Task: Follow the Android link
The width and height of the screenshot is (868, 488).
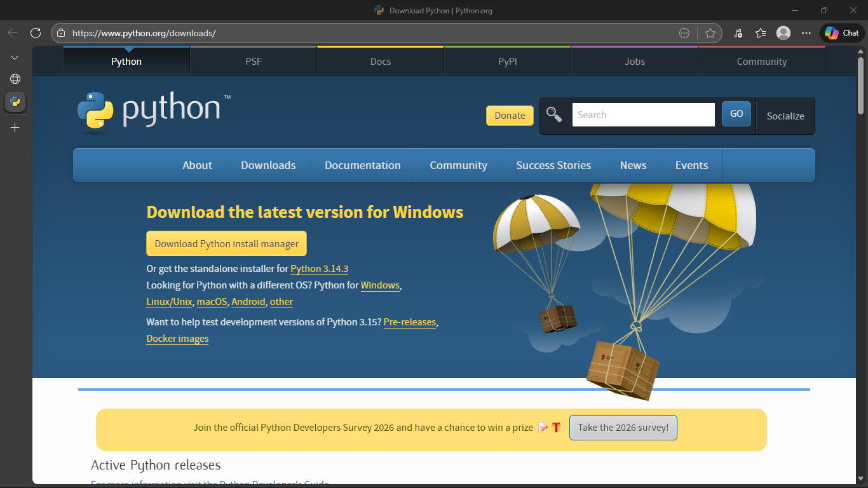Action: pos(248,302)
